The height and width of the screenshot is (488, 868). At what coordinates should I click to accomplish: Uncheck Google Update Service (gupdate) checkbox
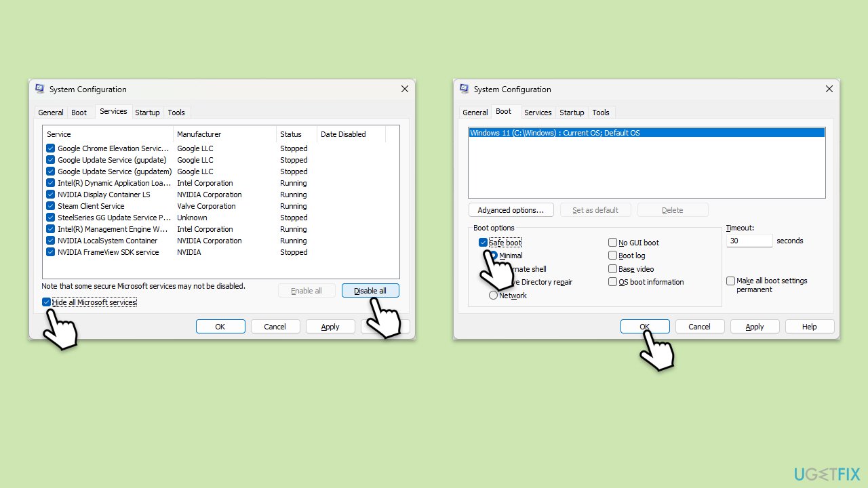pos(51,160)
